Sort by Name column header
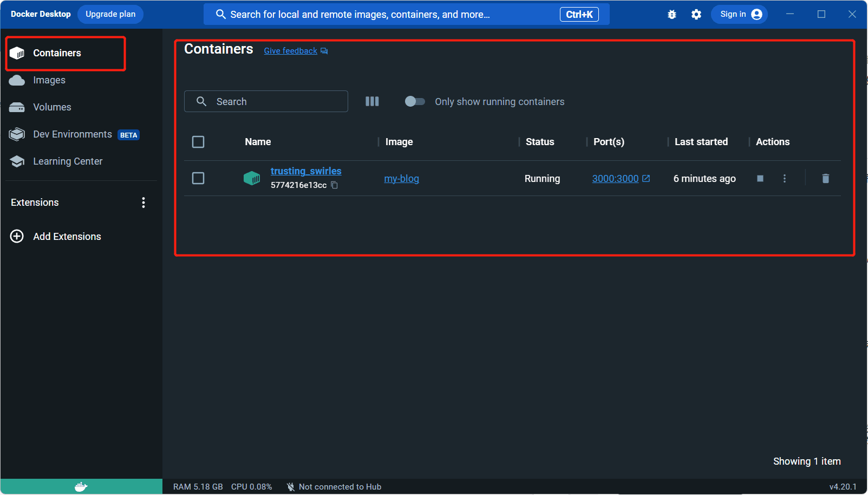Image resolution: width=868 pixels, height=495 pixels. tap(258, 142)
